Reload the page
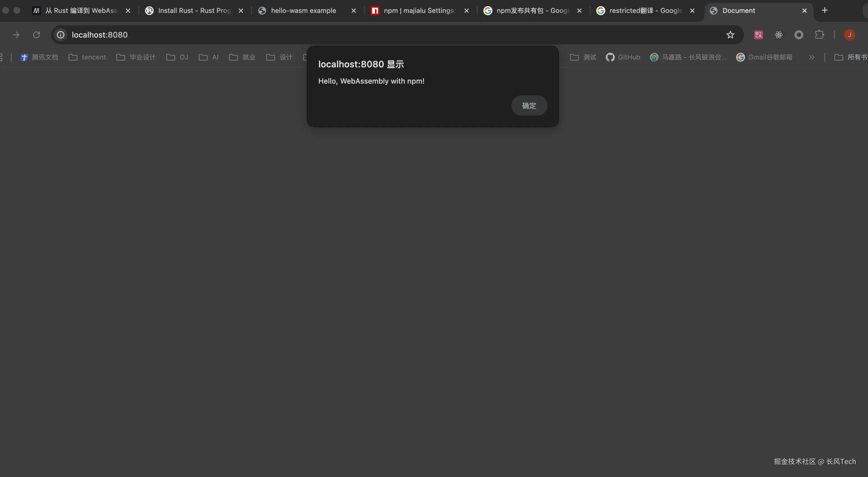 click(36, 35)
